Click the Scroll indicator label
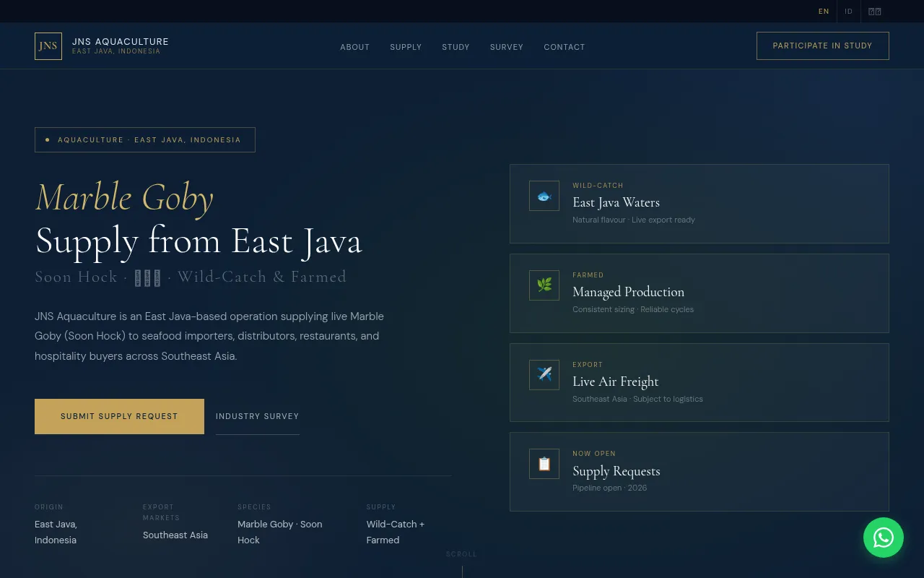The width and height of the screenshot is (924, 578). click(x=462, y=554)
